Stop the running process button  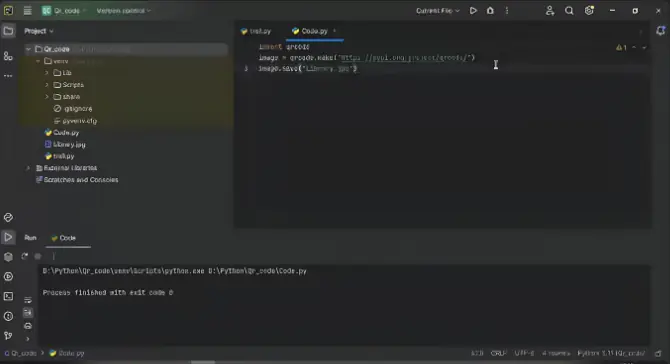point(38,256)
